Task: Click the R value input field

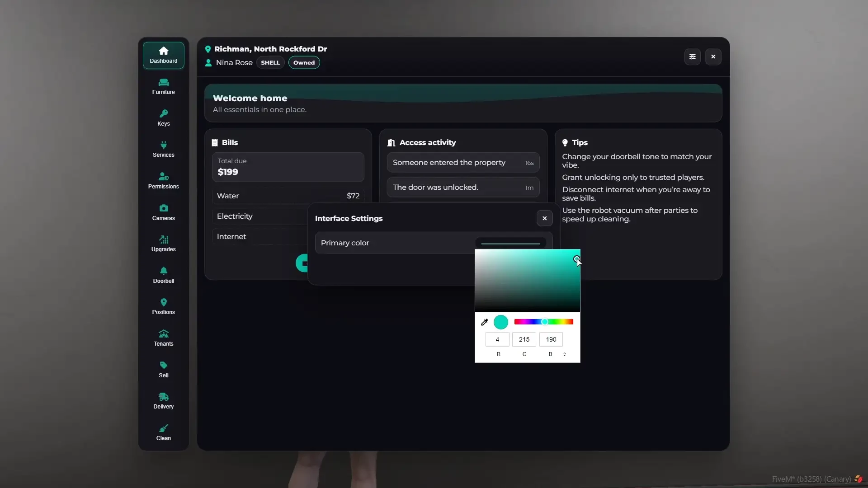Action: [x=497, y=339]
